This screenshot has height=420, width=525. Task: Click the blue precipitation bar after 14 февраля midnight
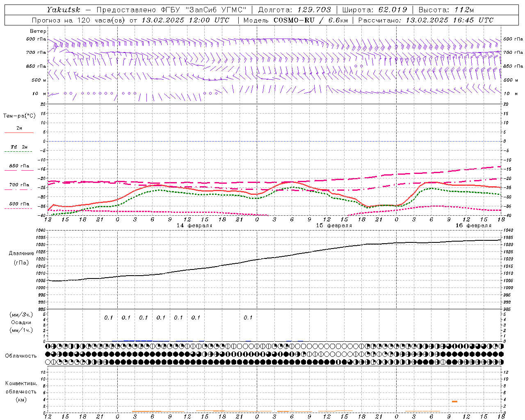(x=138, y=340)
